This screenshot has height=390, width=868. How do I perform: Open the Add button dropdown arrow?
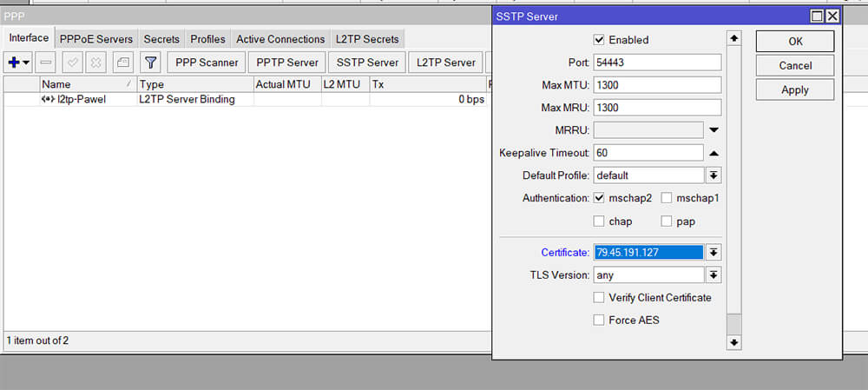[x=26, y=63]
